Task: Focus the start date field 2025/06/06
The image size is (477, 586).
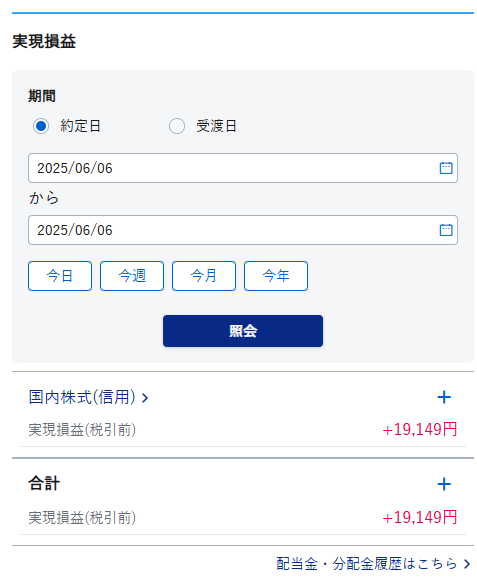Action: (x=243, y=168)
